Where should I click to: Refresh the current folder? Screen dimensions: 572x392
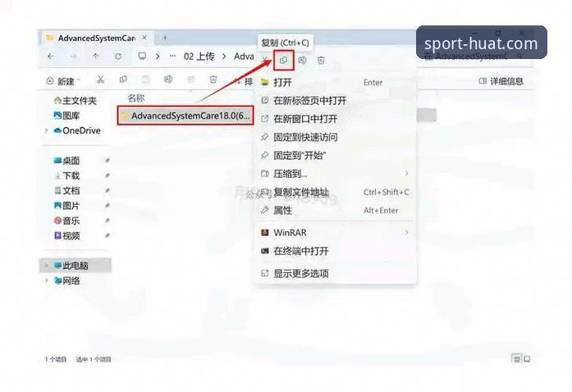click(118, 56)
